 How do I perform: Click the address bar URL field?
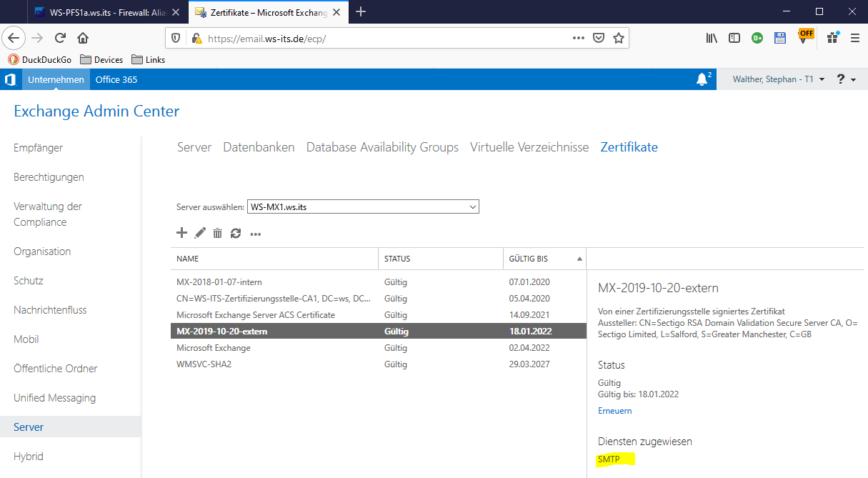point(386,38)
